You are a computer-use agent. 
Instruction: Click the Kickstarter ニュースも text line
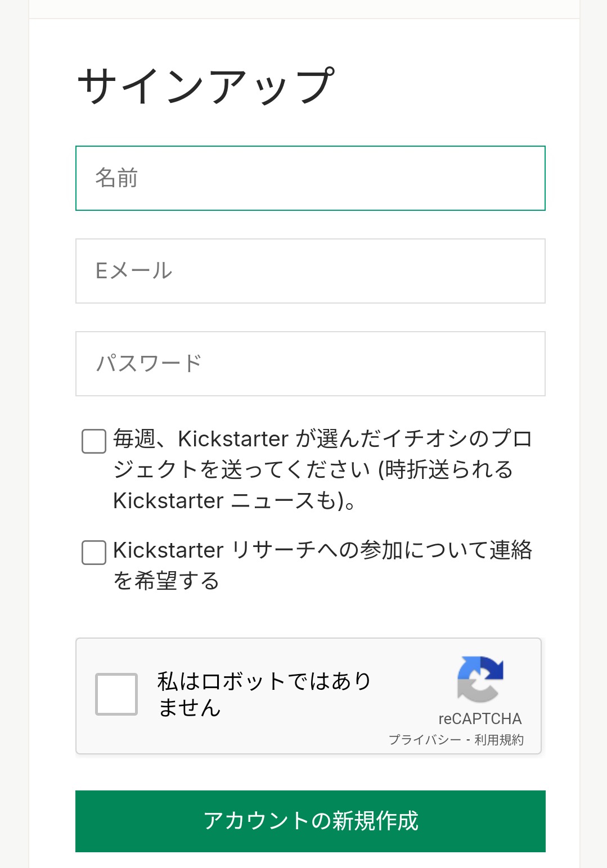click(235, 500)
